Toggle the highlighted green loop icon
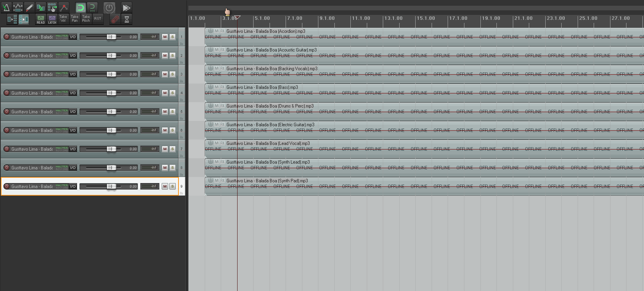 pyautogui.click(x=80, y=7)
